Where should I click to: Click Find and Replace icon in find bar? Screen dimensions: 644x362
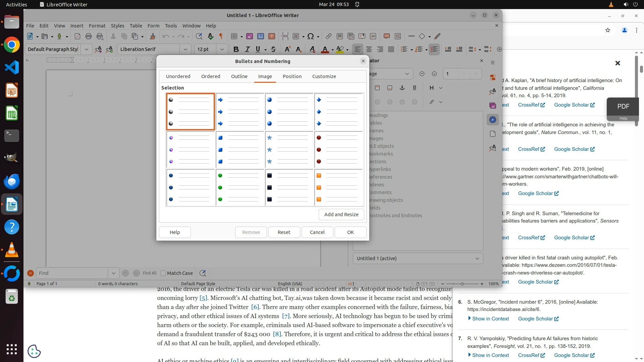pyautogui.click(x=203, y=273)
